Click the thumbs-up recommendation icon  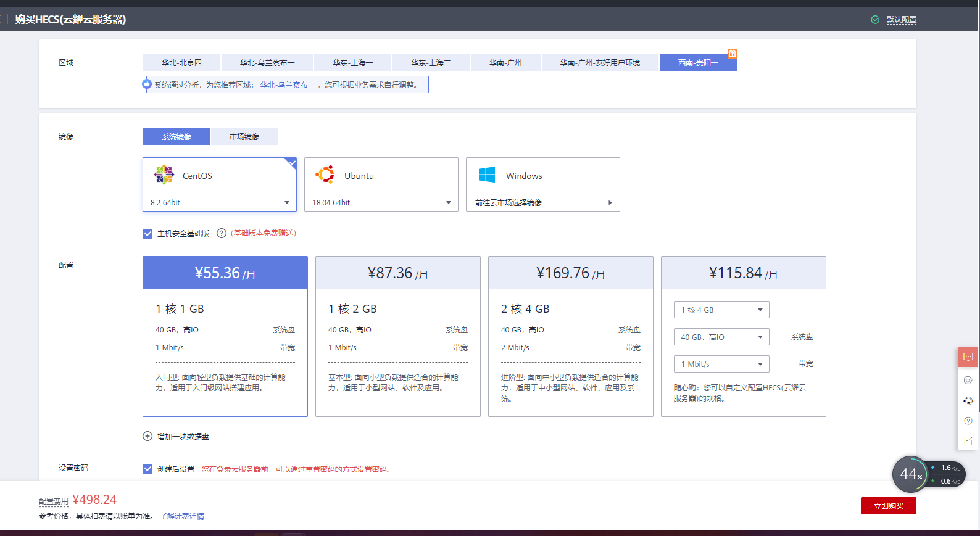(x=147, y=84)
